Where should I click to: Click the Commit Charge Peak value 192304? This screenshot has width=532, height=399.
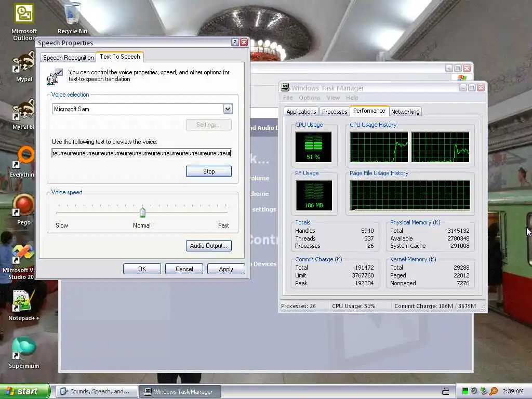click(364, 283)
